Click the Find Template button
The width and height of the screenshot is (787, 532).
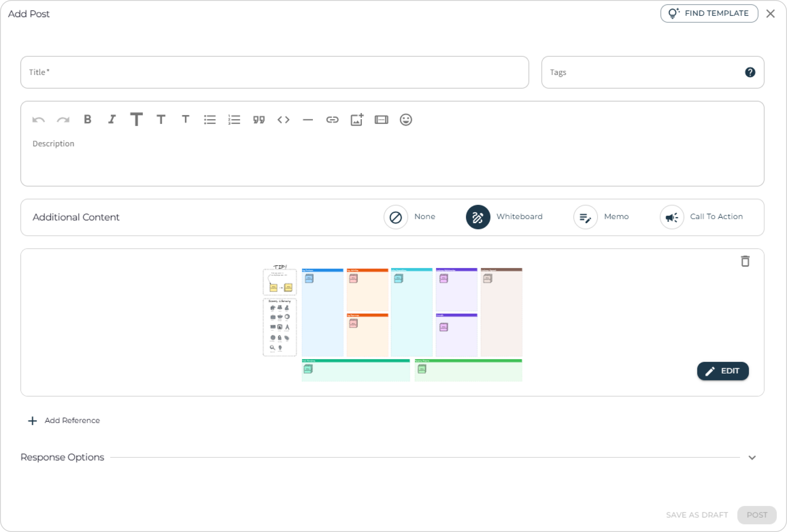(x=709, y=13)
